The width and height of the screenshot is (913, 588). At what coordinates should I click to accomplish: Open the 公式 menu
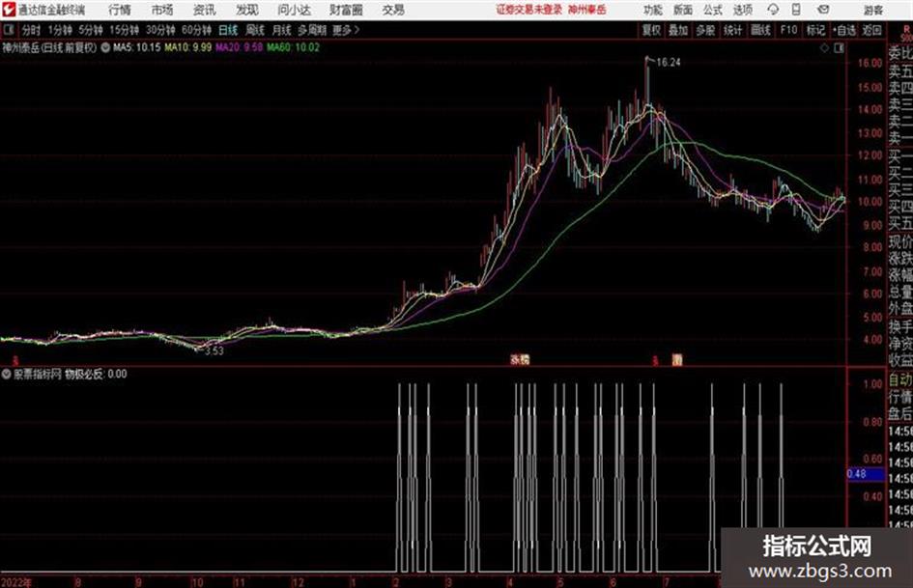click(x=713, y=10)
